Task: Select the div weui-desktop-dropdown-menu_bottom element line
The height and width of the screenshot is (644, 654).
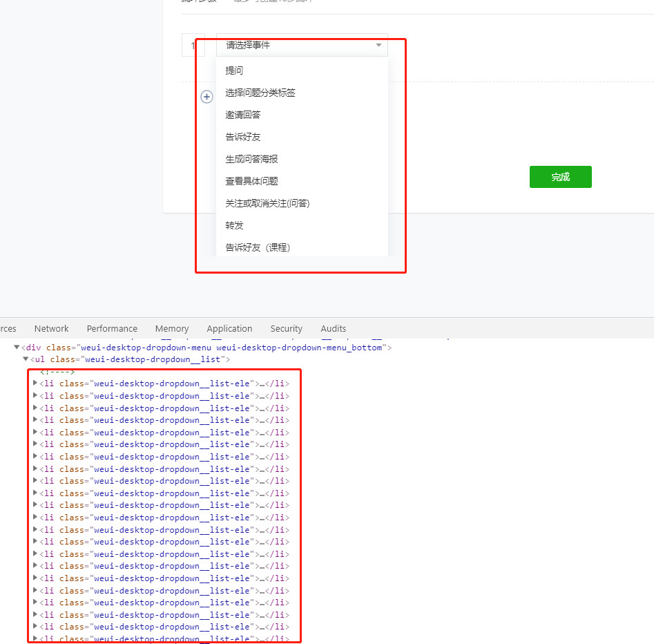Action: (206, 348)
